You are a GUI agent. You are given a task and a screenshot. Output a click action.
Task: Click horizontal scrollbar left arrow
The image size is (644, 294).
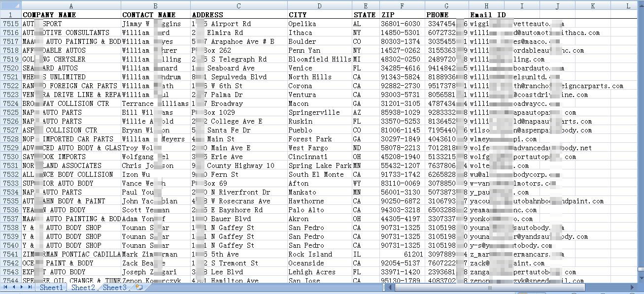point(390,287)
